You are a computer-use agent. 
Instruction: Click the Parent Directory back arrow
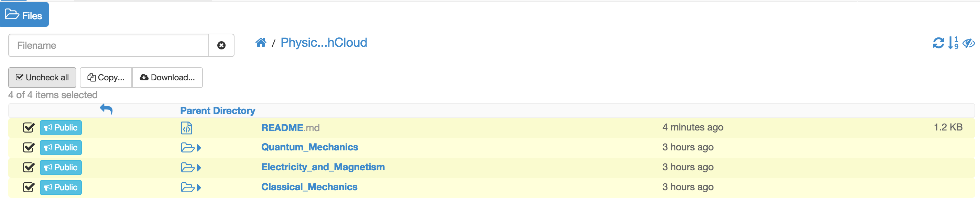(x=106, y=110)
